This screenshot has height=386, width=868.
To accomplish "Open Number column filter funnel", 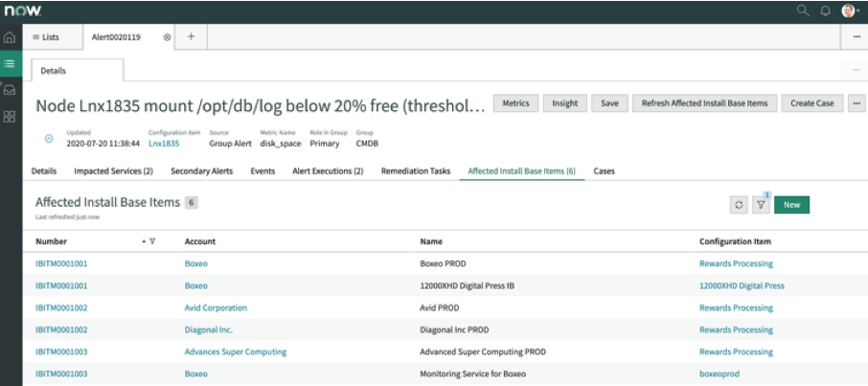I will pos(152,241).
